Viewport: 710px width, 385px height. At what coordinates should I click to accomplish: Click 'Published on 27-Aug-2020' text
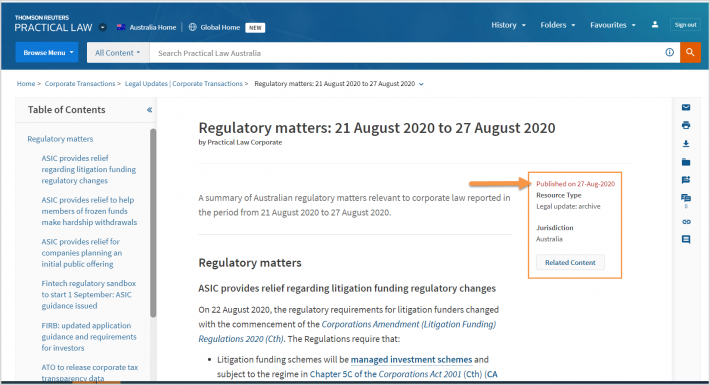click(x=576, y=184)
